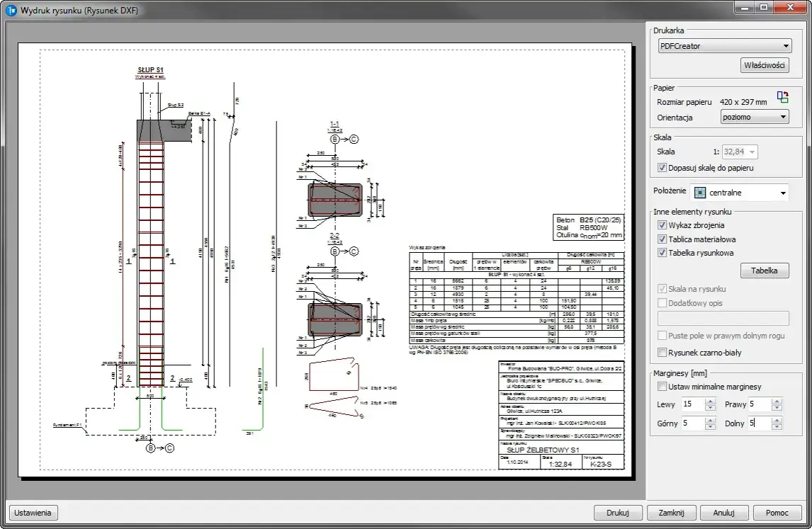Viewport: 812px width, 529px height.
Task: Click the application icon in the title bar
Action: [11, 10]
